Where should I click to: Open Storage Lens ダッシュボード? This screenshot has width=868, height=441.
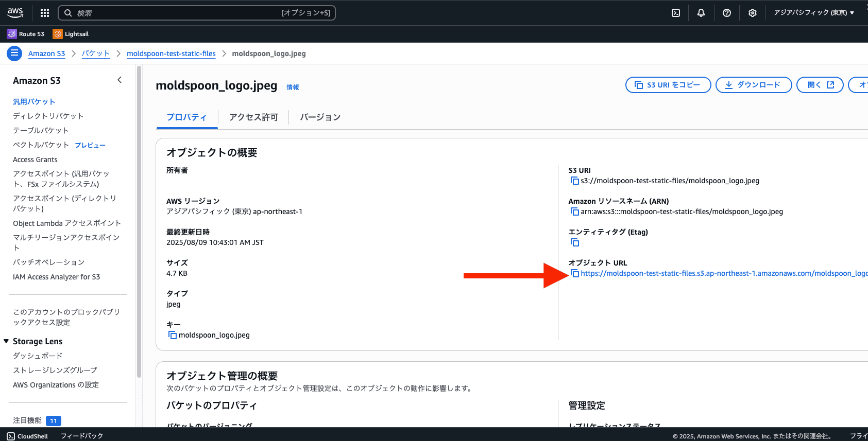[38, 356]
